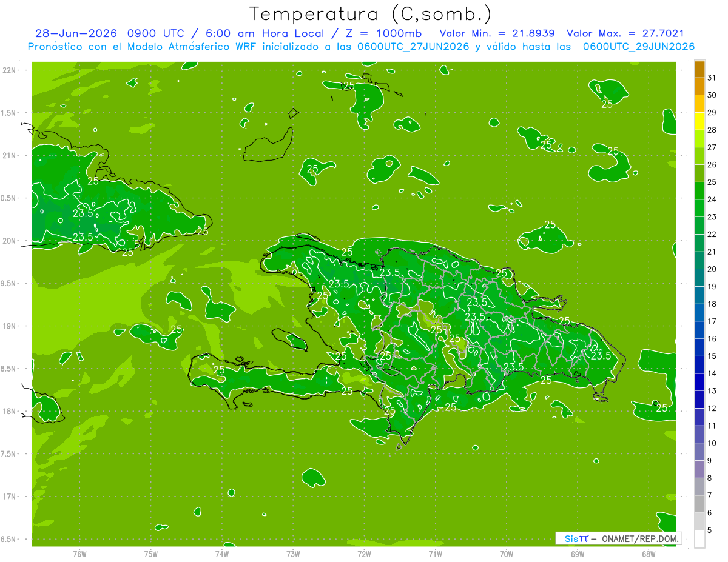Click the latitude label '18N'
Screen dimensions: 728x562
point(9,411)
